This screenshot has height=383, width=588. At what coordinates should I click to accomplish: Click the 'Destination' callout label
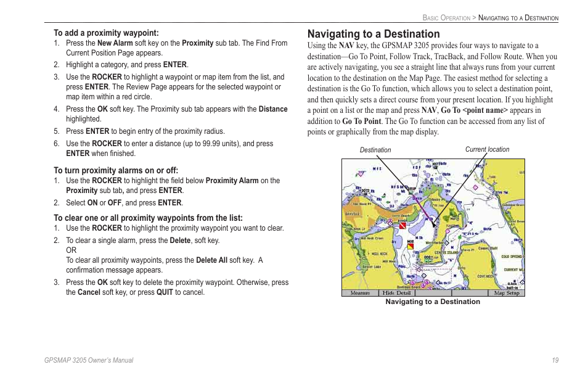(x=375, y=150)
